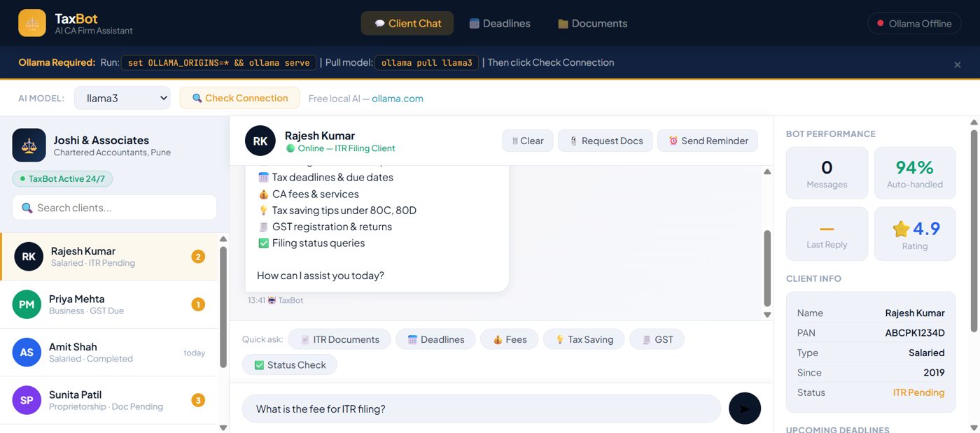The height and width of the screenshot is (433, 980).
Task: Click the chat scrollbar down arrow
Action: coord(767,315)
